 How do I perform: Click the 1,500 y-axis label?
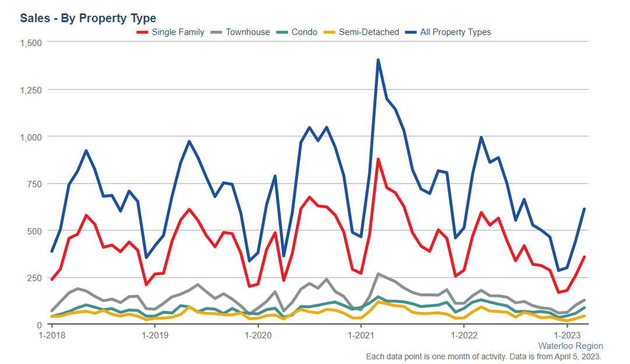[31, 43]
